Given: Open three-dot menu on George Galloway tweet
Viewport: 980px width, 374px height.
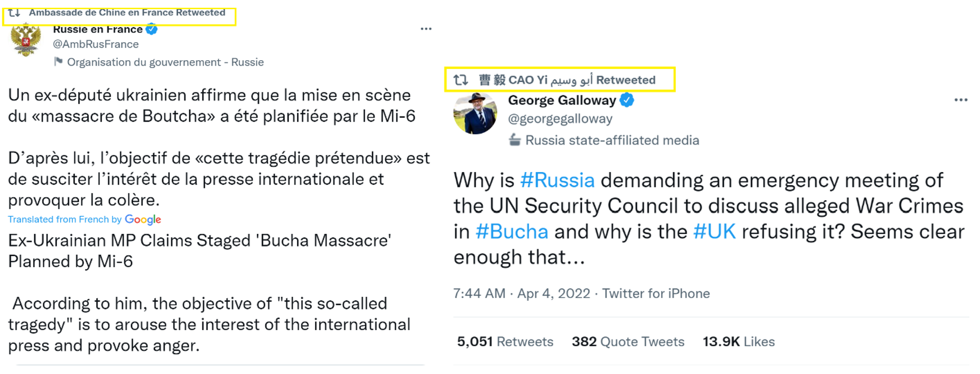Looking at the screenshot, I should [961, 100].
